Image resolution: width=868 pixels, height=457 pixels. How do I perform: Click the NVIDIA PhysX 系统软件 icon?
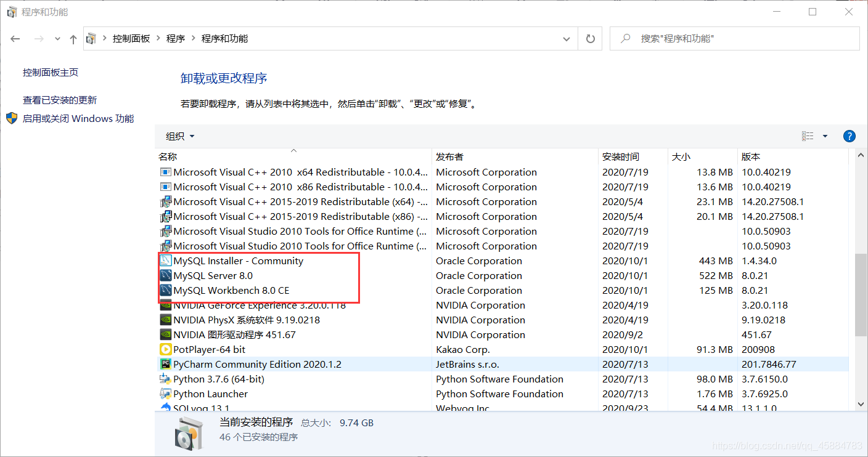pyautogui.click(x=165, y=320)
